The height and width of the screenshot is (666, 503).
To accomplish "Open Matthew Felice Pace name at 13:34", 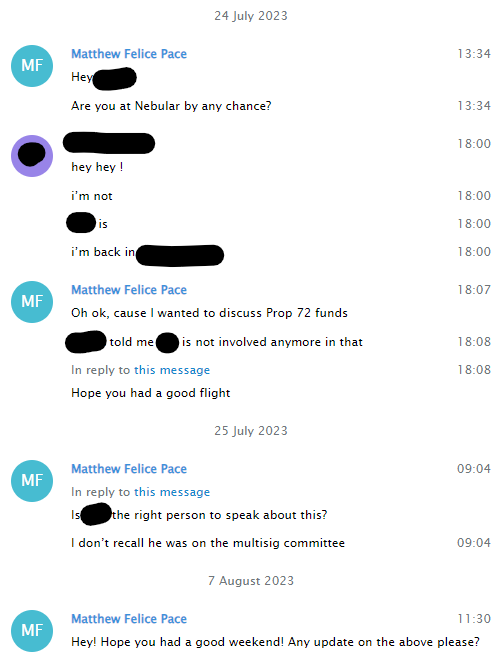I will pos(129,54).
